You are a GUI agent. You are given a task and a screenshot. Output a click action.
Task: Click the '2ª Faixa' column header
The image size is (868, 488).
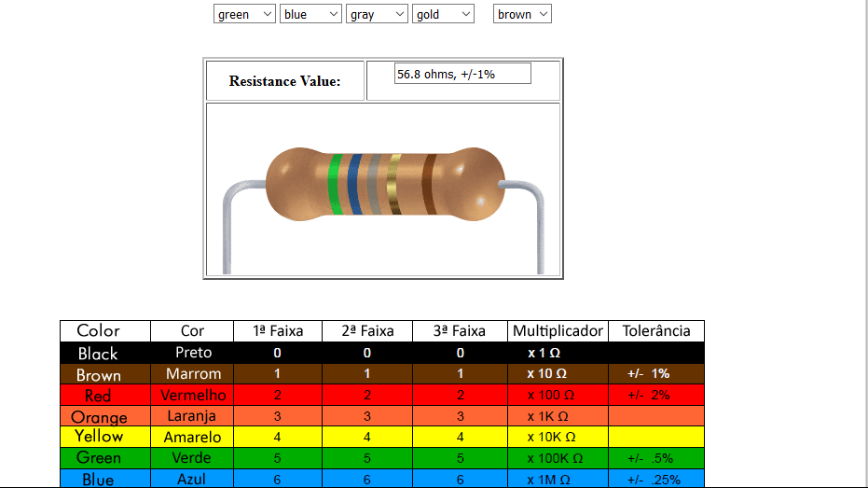pos(367,330)
